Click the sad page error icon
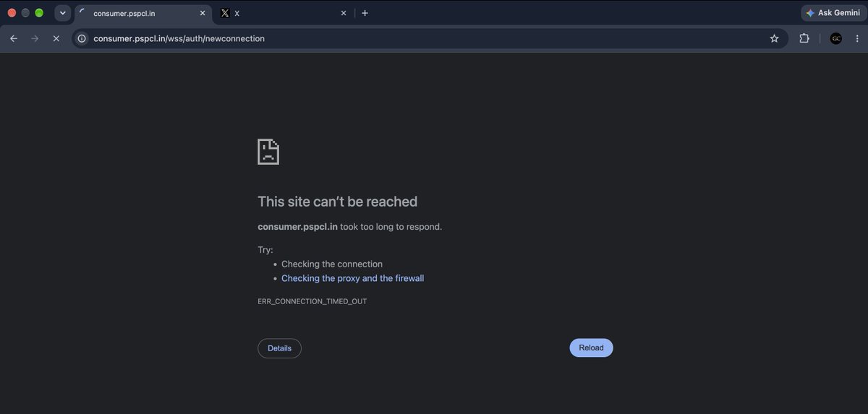The image size is (868, 414). (x=268, y=151)
